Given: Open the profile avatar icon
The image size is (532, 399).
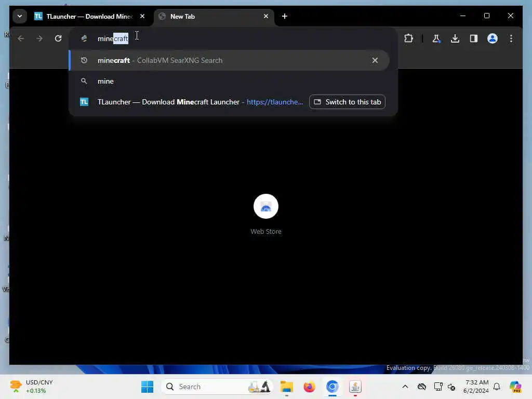Looking at the screenshot, I should click(493, 38).
